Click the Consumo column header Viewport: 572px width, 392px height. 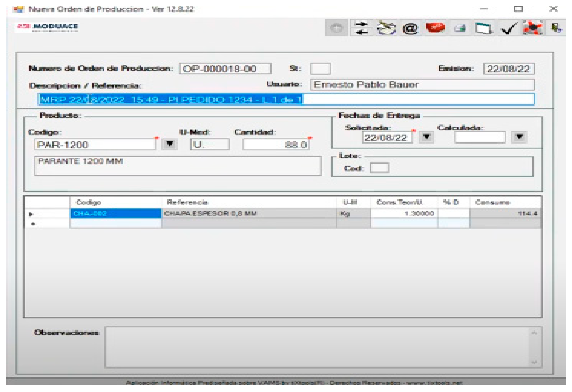click(x=506, y=202)
